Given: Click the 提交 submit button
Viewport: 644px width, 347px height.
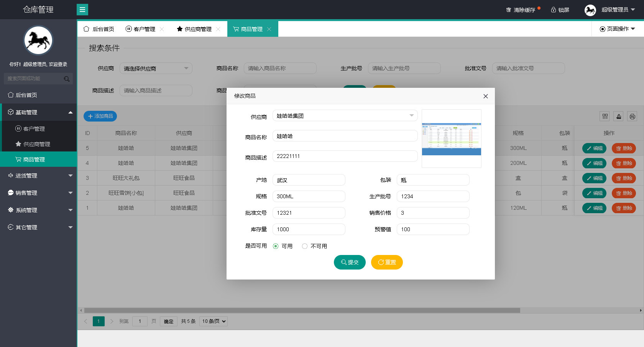Looking at the screenshot, I should pyautogui.click(x=350, y=262).
